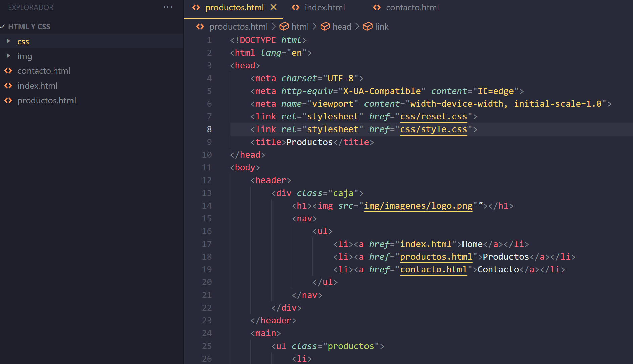
Task: Click the opening main tag on line 24
Action: (x=266, y=333)
